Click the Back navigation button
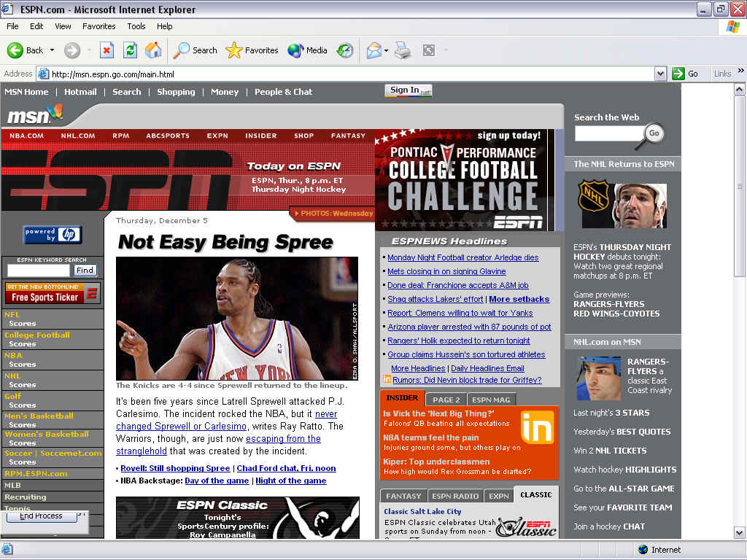747x560 pixels. (26, 50)
